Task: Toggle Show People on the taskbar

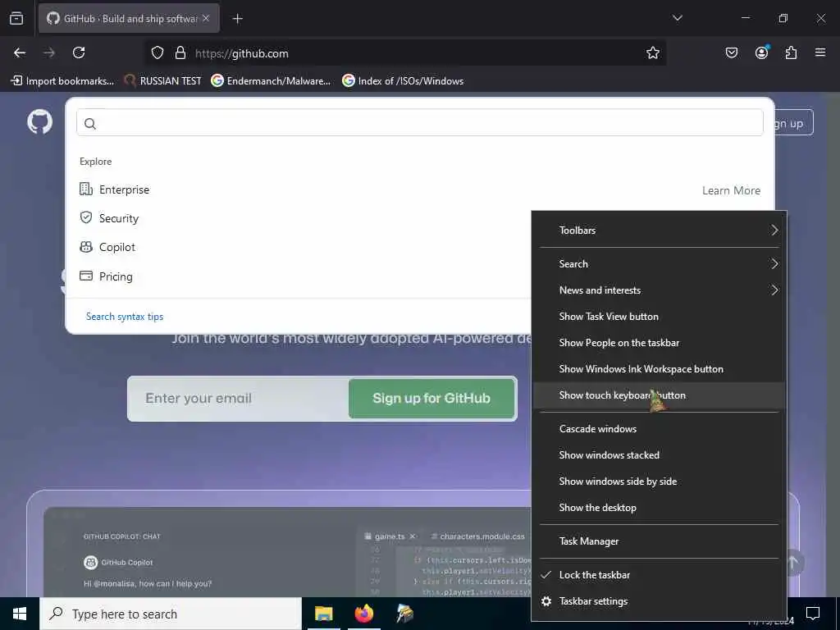Action: (x=660, y=342)
